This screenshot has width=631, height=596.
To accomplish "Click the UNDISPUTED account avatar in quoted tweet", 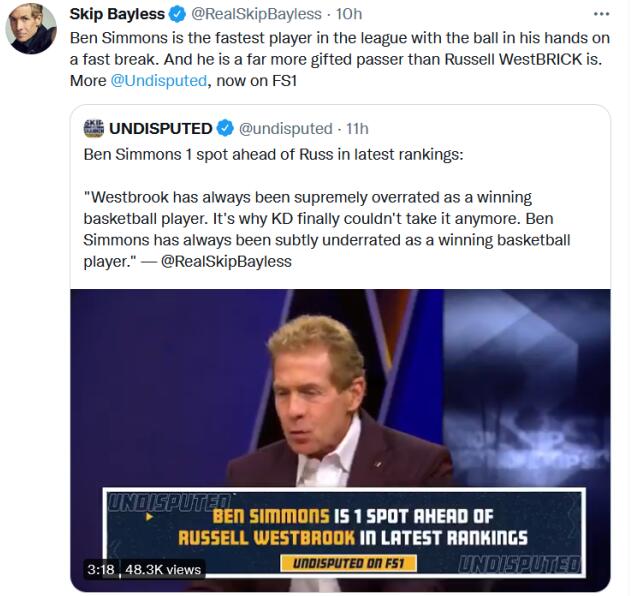I will coord(94,128).
